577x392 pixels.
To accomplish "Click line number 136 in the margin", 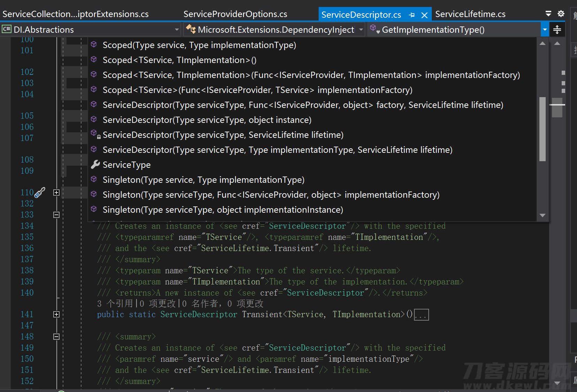I will (x=27, y=248).
